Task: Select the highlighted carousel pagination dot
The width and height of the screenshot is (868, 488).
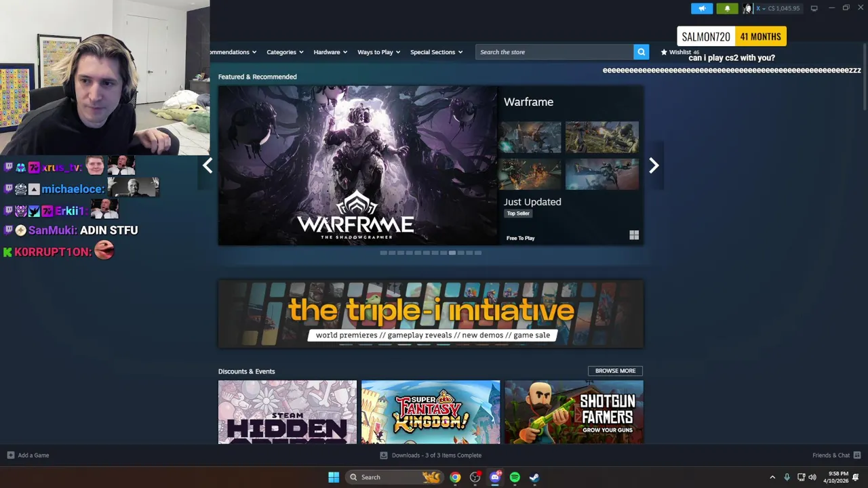Action: (x=452, y=253)
